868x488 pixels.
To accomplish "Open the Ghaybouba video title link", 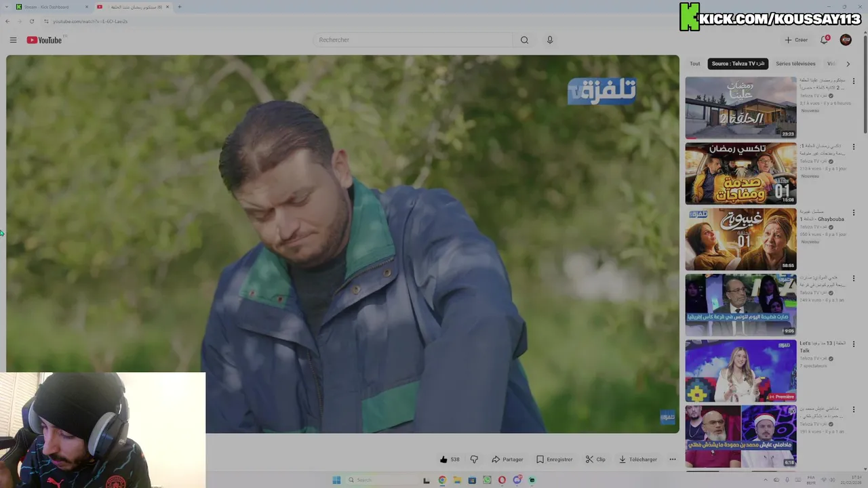I will (x=823, y=215).
